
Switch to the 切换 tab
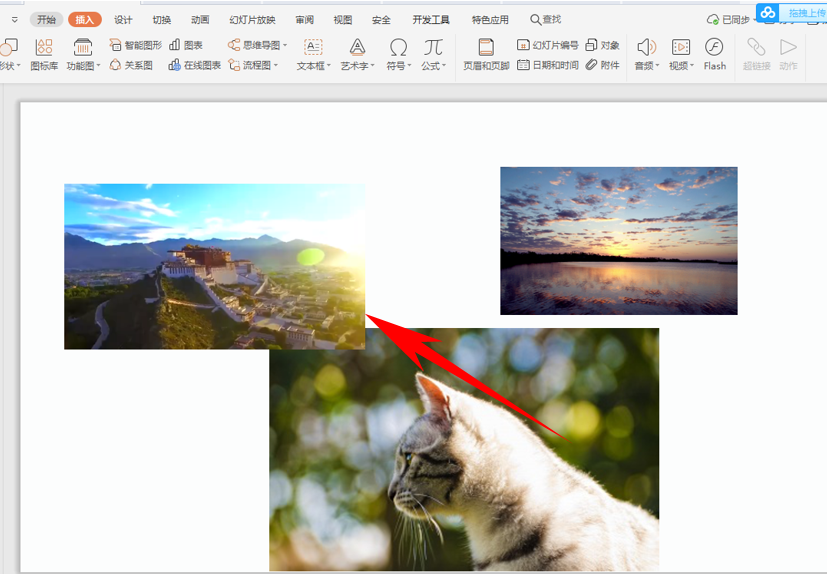(x=161, y=20)
